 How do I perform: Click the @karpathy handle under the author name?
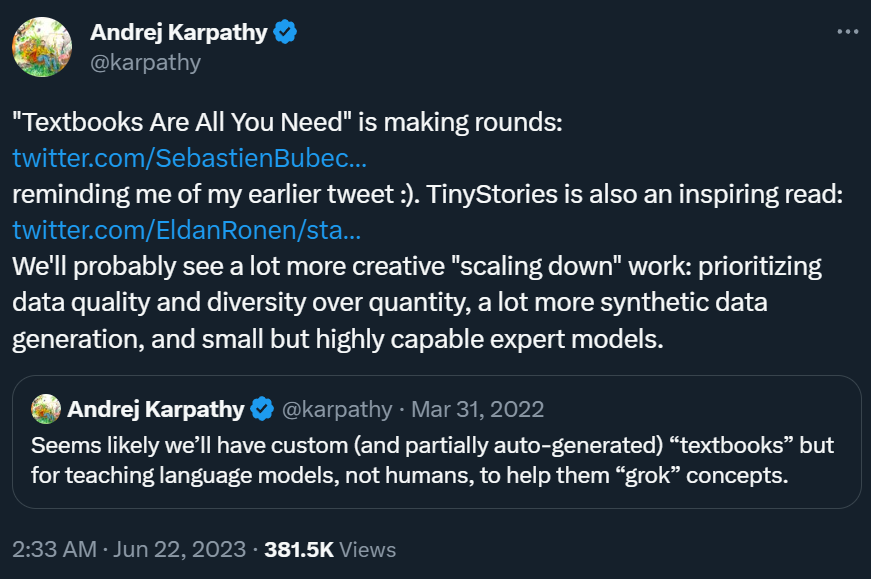[x=146, y=62]
